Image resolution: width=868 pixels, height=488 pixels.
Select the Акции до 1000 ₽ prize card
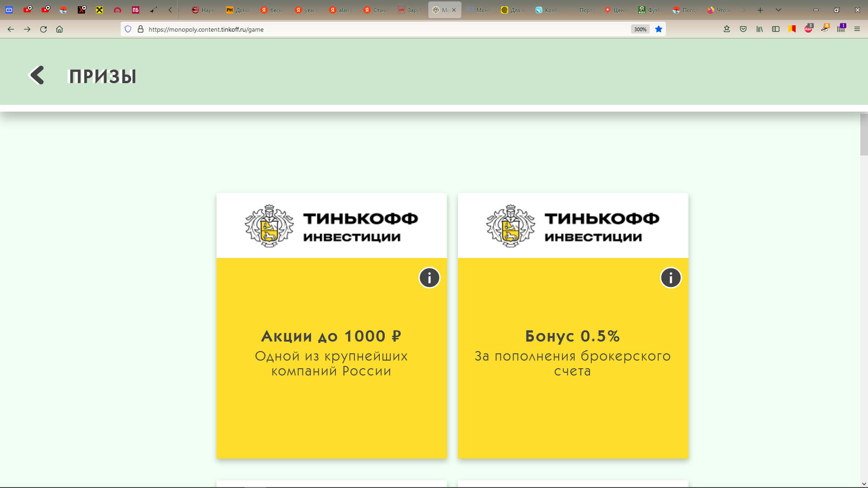[x=332, y=326]
